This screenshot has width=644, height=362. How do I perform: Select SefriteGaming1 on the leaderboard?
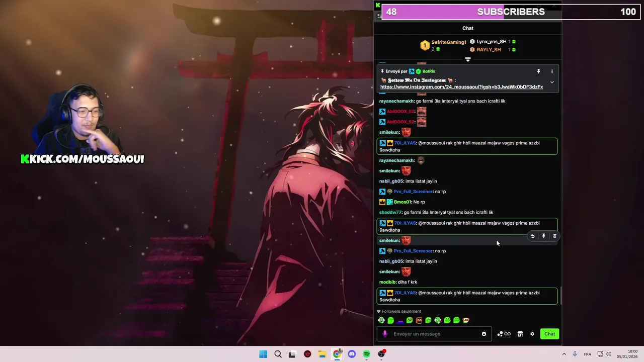449,42
